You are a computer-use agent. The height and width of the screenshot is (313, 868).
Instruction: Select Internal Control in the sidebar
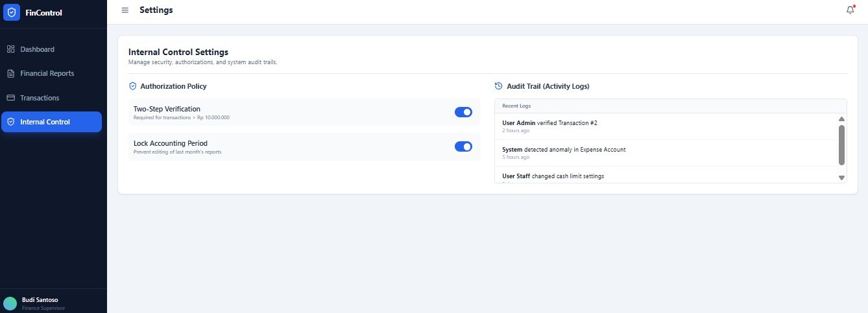pyautogui.click(x=51, y=122)
